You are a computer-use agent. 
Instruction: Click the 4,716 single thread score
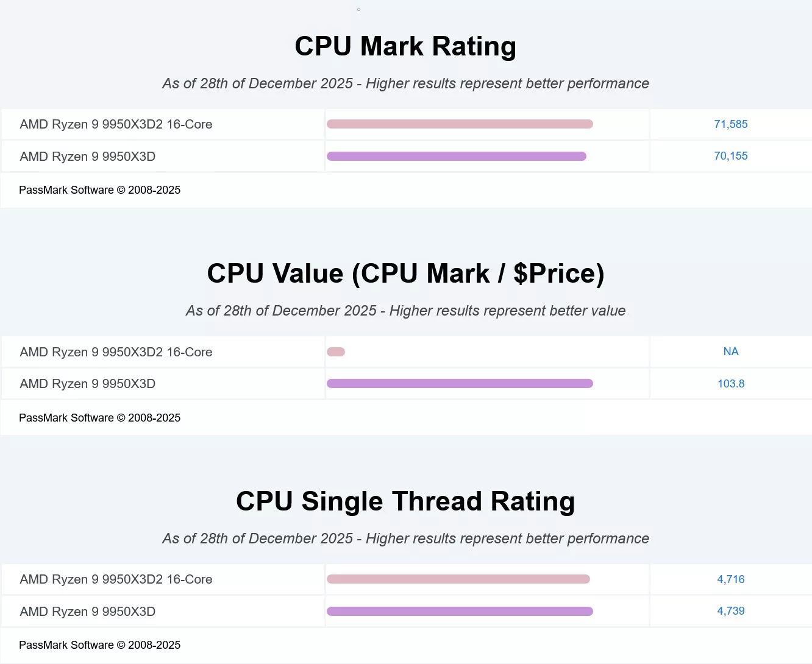click(730, 579)
